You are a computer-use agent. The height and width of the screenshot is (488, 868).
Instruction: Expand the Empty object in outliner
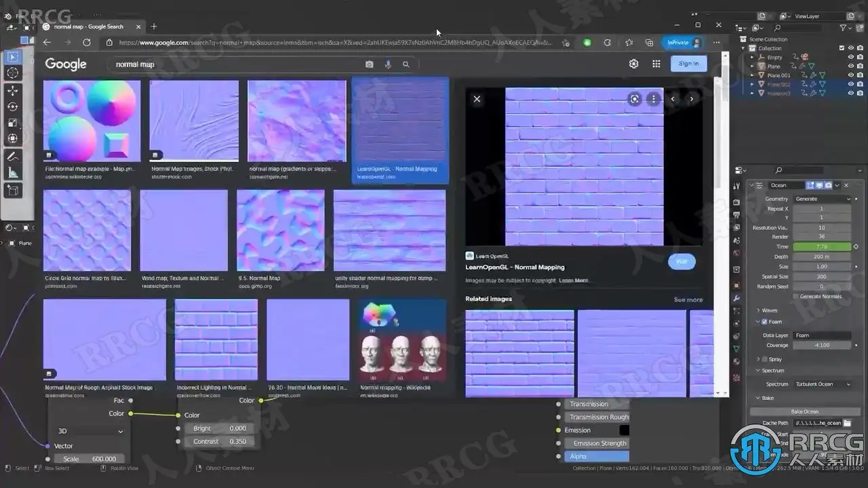click(752, 58)
